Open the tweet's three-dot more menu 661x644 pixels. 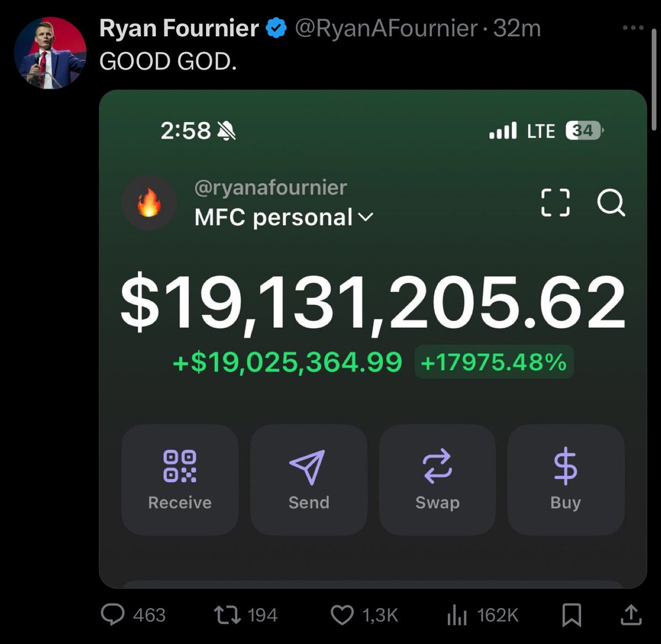(x=632, y=28)
